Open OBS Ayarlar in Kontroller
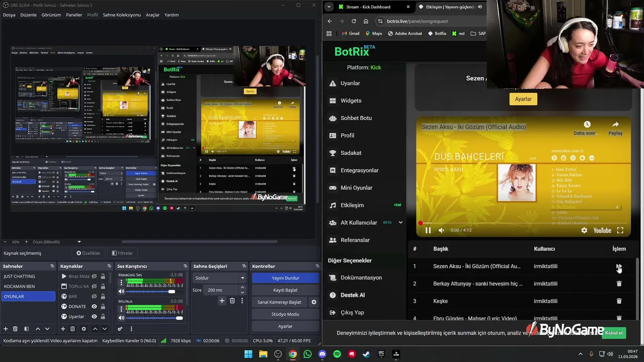Screen dimensions: 644x362 [285, 326]
